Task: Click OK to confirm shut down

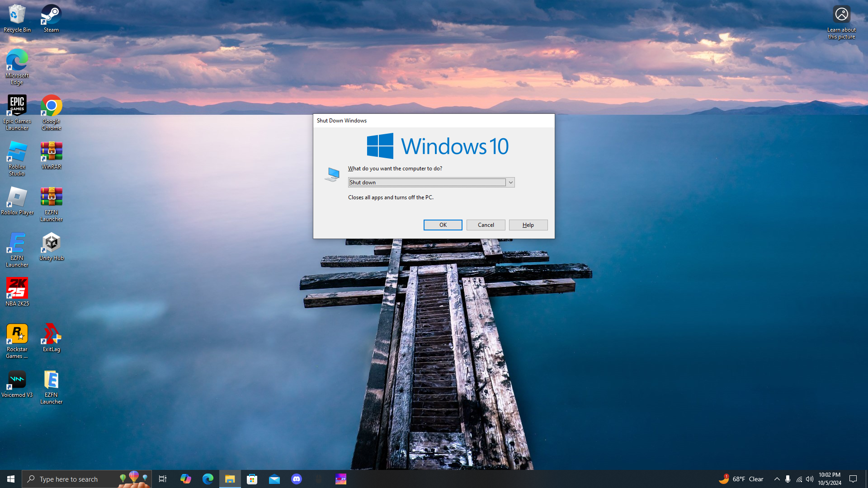Action: tap(443, 225)
